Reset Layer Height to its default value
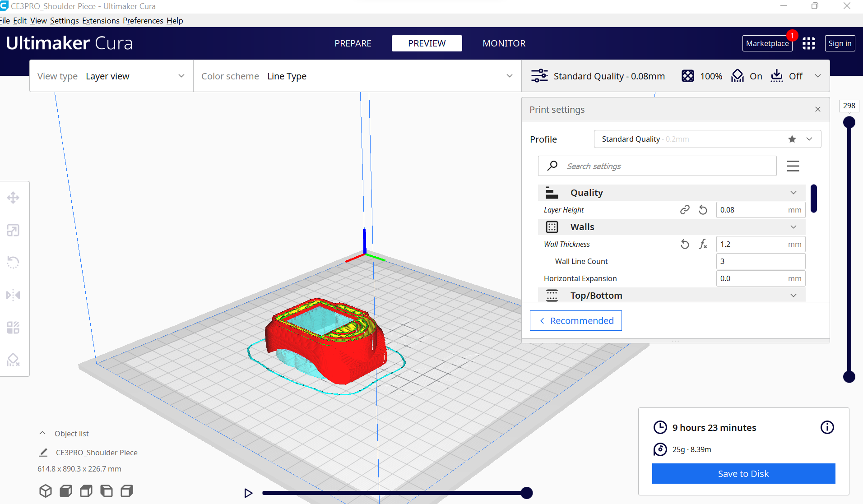Screen dimensions: 863x504 703,210
